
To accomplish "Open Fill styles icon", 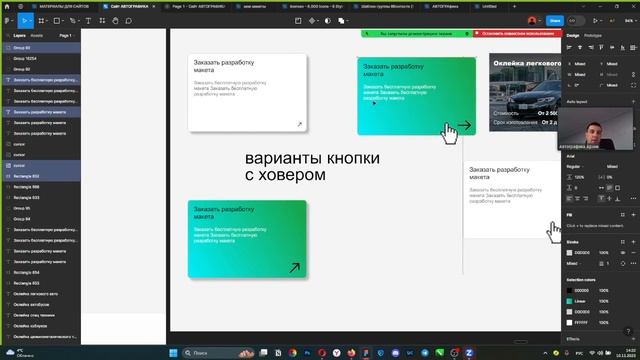I will pyautogui.click(x=623, y=215).
